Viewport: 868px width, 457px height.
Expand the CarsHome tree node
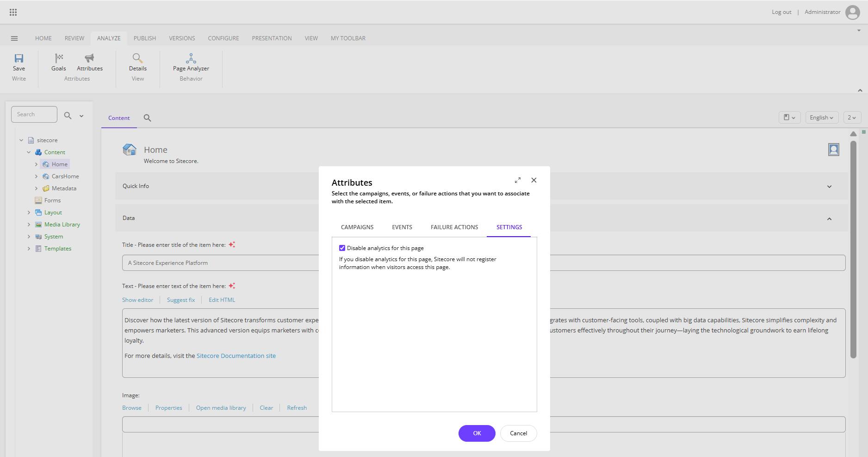[x=36, y=176]
